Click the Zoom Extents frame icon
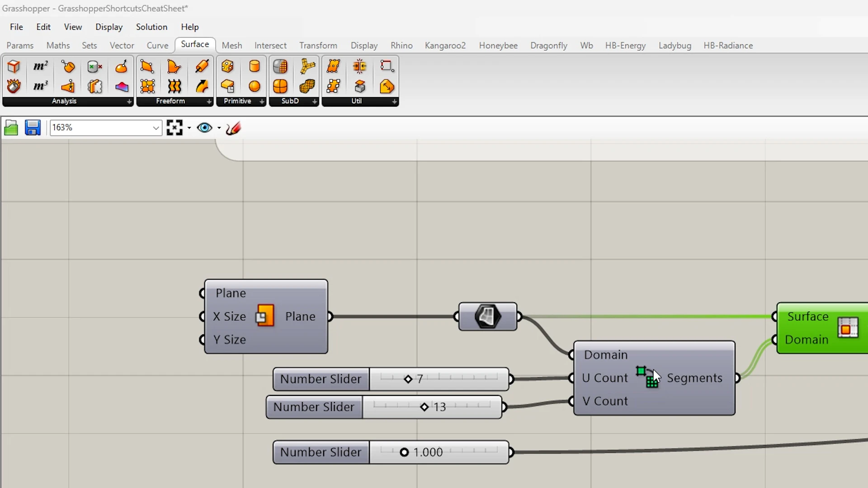Image resolution: width=868 pixels, height=488 pixels. click(175, 128)
